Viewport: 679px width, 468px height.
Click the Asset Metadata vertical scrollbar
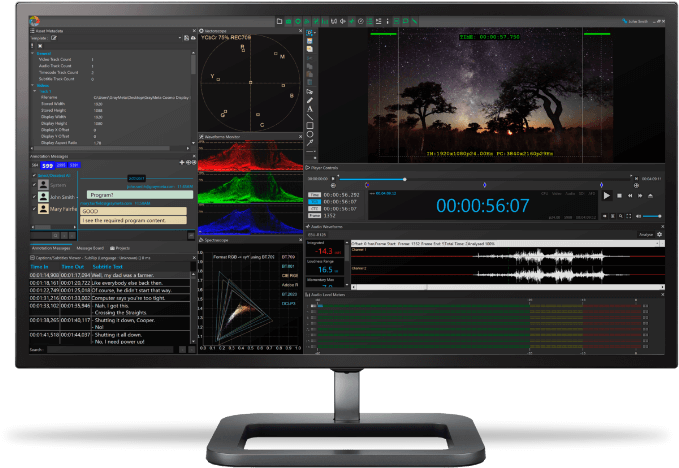[193, 65]
